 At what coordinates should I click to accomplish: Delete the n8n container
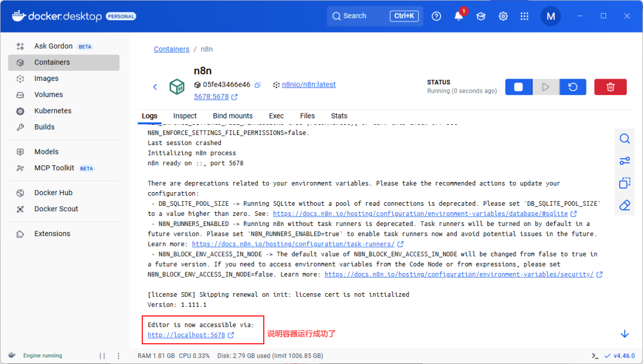pyautogui.click(x=610, y=87)
